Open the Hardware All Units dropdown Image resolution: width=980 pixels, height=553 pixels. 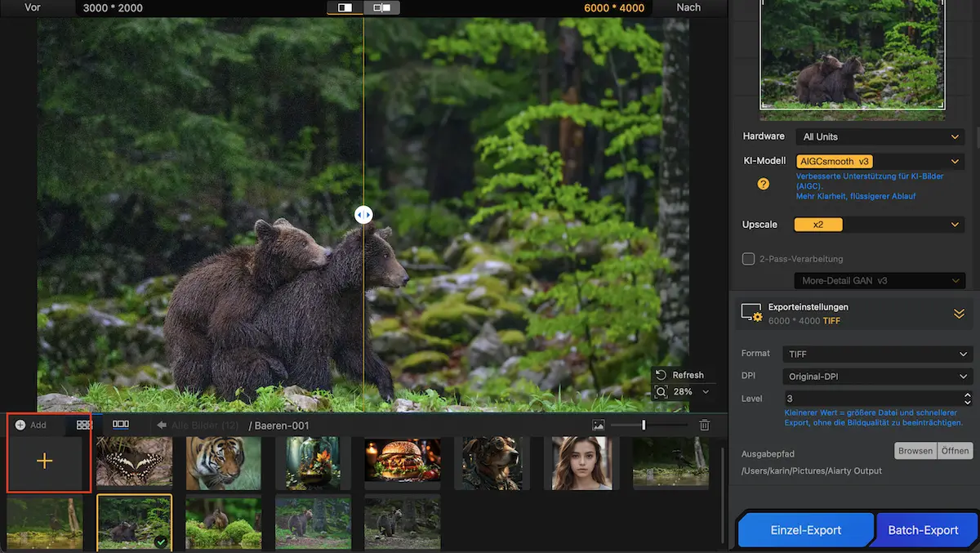[x=880, y=136]
